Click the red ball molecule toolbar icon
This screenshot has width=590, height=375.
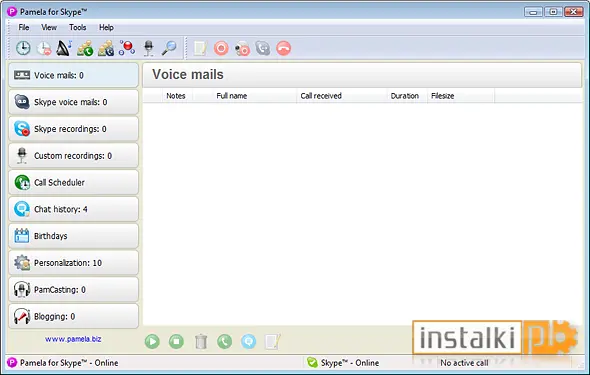coord(127,48)
